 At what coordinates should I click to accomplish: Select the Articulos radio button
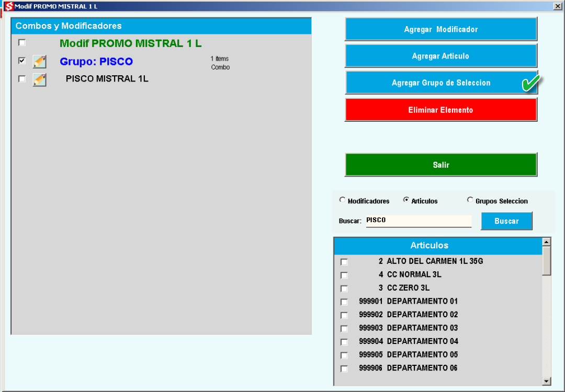tap(406, 200)
